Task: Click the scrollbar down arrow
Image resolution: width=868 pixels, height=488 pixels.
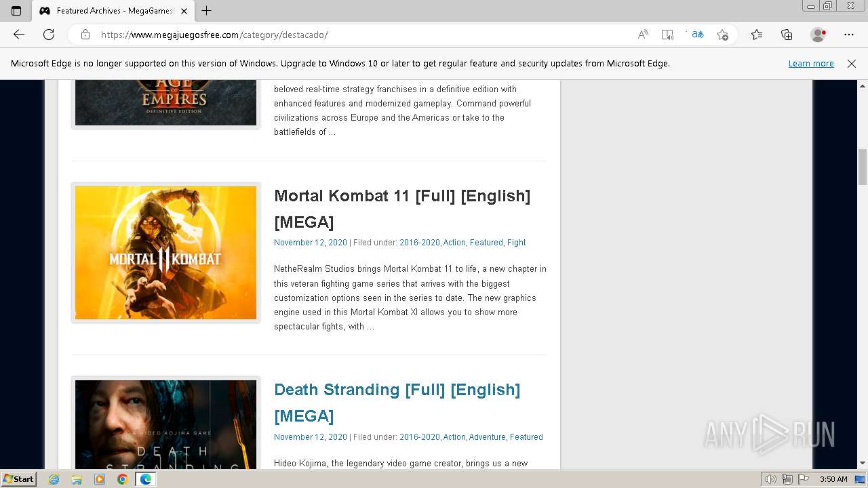Action: pos(863,464)
